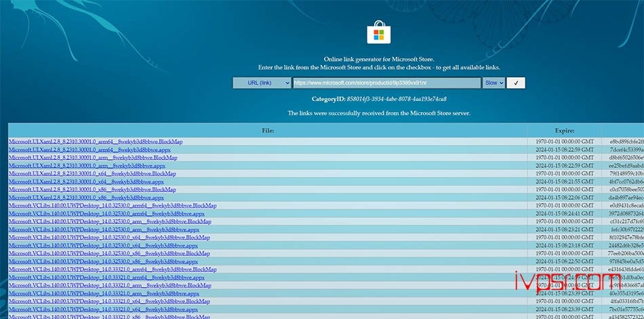
Task: Download VCLibs 14.0.32530.0 x64 appx
Action: click(x=103, y=246)
